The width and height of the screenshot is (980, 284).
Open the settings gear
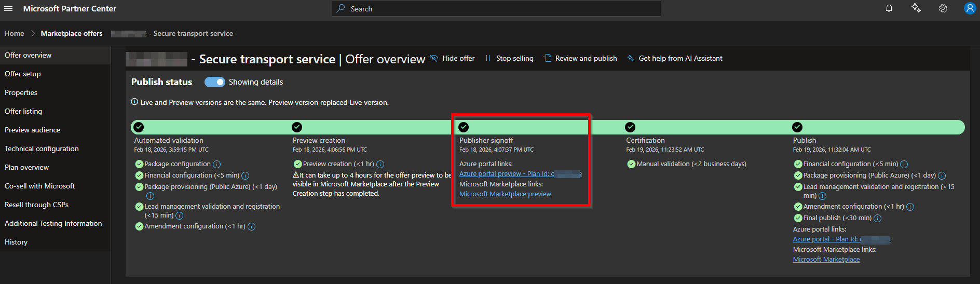pos(943,8)
